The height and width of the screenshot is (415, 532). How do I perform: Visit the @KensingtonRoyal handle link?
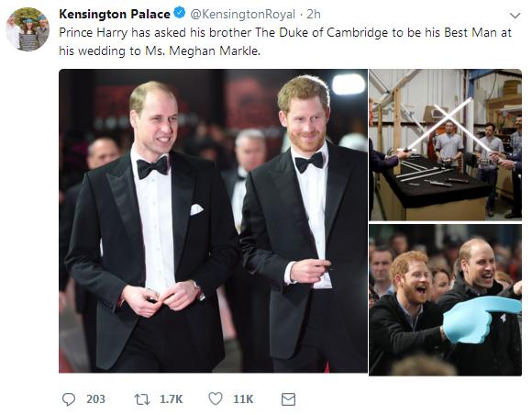(242, 15)
